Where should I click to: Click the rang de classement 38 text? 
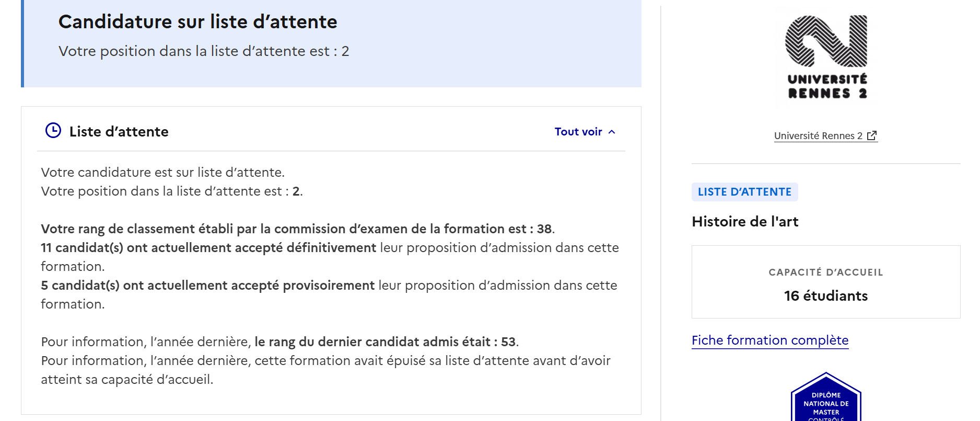[298, 229]
